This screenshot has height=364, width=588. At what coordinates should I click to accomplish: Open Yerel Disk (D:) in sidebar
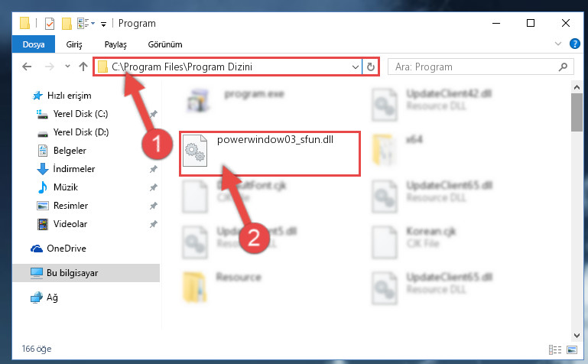(x=81, y=132)
